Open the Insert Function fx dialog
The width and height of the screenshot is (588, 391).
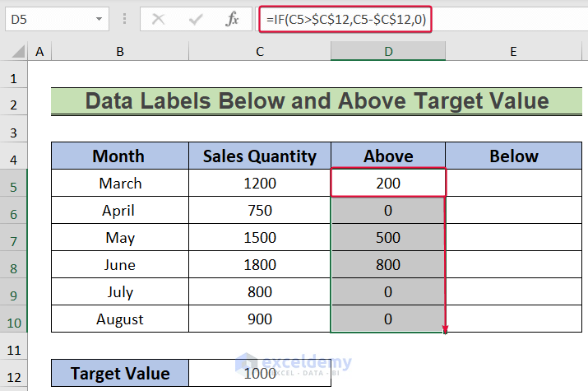(x=233, y=18)
